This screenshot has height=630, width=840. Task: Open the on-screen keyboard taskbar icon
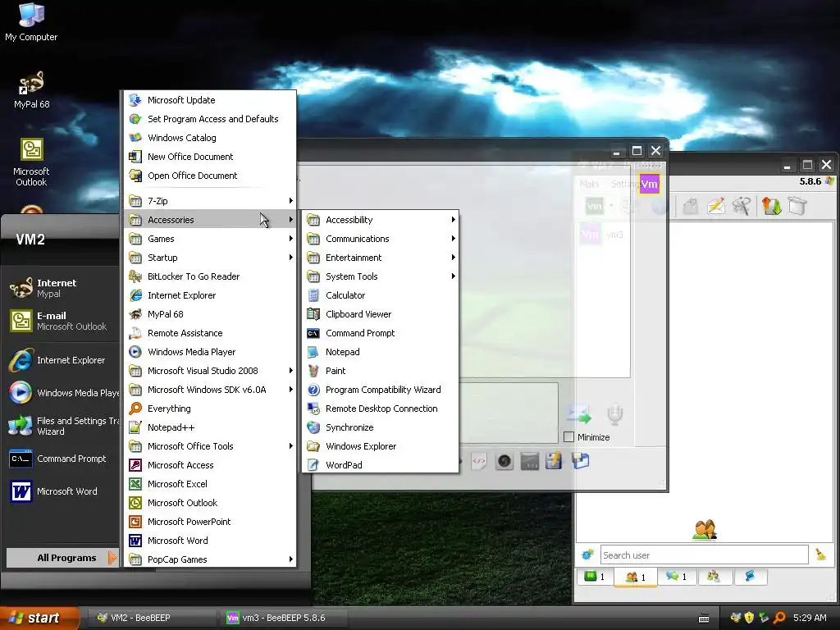pos(704,619)
